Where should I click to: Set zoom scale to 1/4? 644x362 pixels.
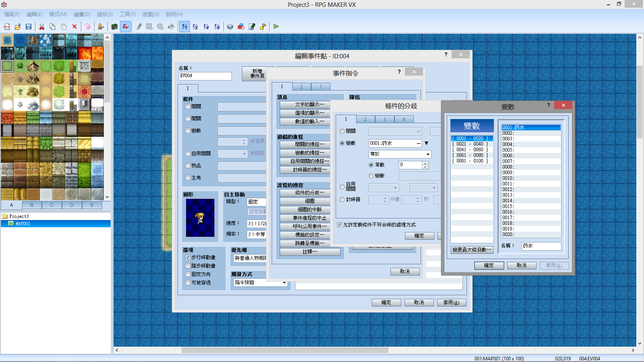[206, 27]
